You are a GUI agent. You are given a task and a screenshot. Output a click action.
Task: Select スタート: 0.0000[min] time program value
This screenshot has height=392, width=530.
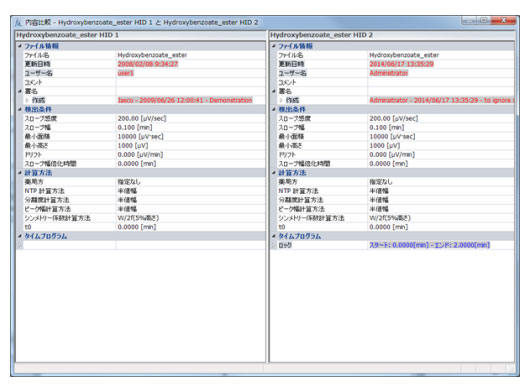430,245
